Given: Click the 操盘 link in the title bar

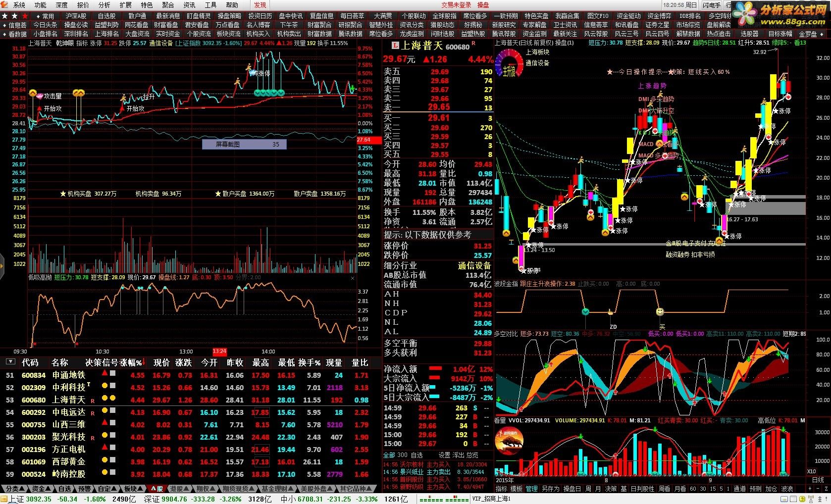Looking at the screenshot, I should (x=483, y=5).
